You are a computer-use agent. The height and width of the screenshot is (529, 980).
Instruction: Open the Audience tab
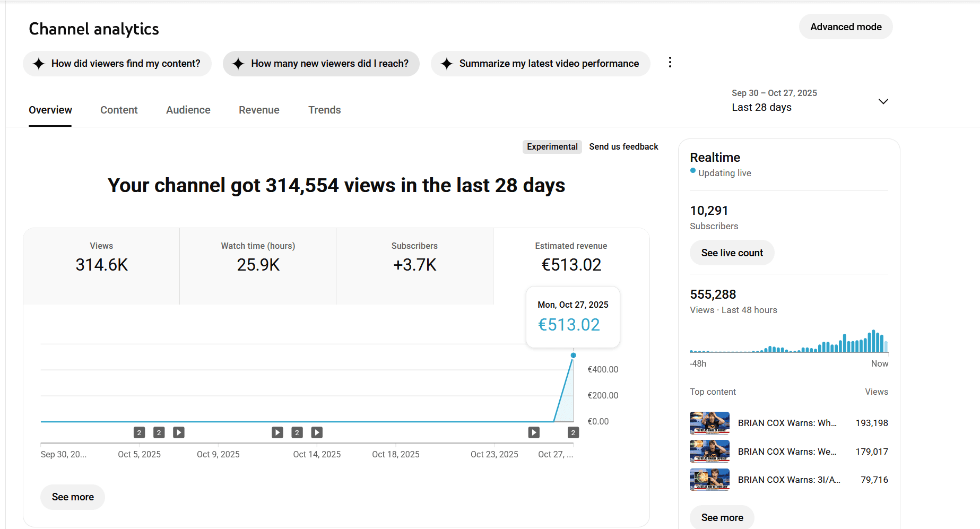pyautogui.click(x=188, y=110)
